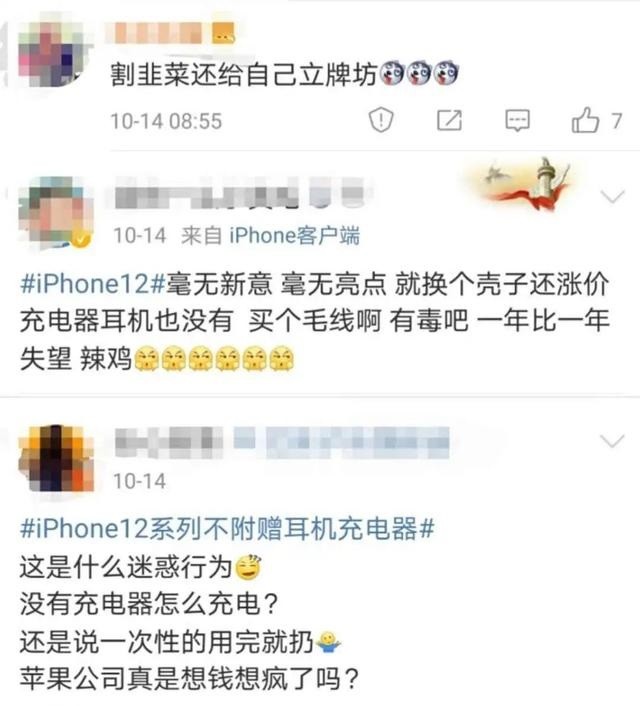Open the reply bubble icon on first comment

[517, 120]
